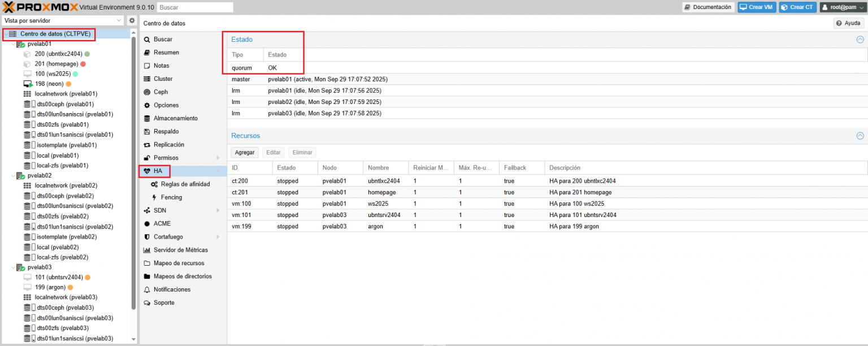The height and width of the screenshot is (346, 868).
Task: Click the grid icon of localnetwork (pvelab01)
Action: 27,94
